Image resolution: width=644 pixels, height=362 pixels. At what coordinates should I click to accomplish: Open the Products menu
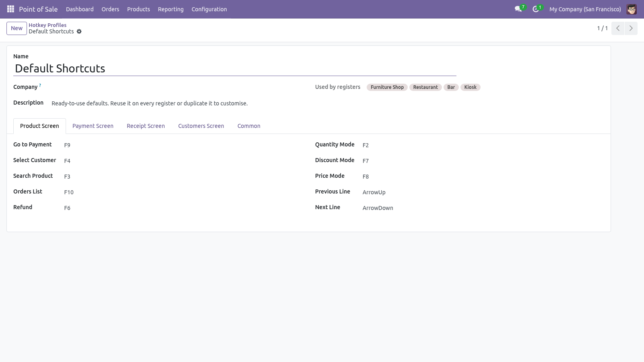point(138,9)
